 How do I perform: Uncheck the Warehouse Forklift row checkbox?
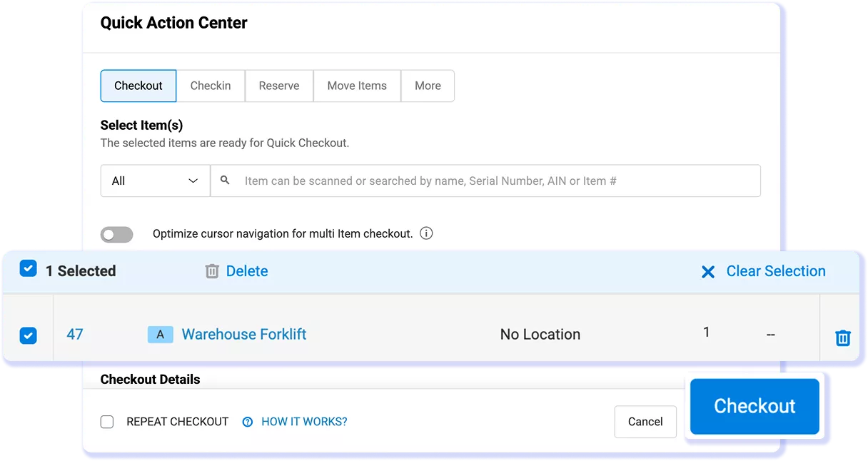click(28, 335)
